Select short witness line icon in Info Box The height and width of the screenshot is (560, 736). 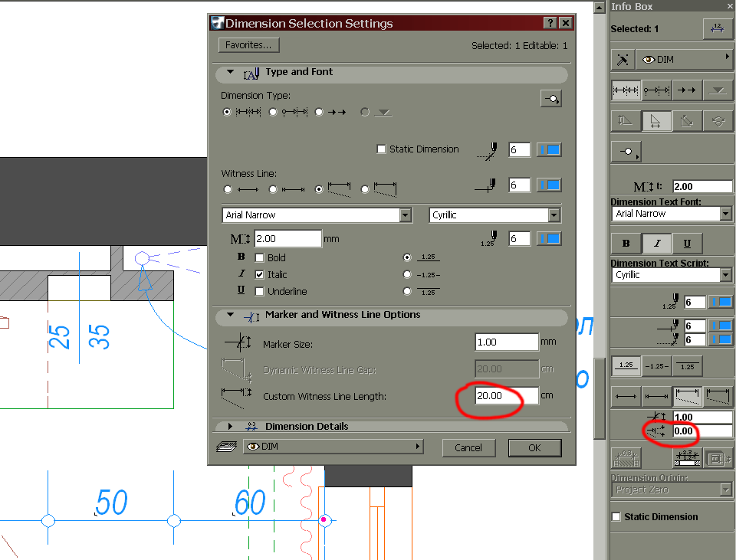pos(657,396)
